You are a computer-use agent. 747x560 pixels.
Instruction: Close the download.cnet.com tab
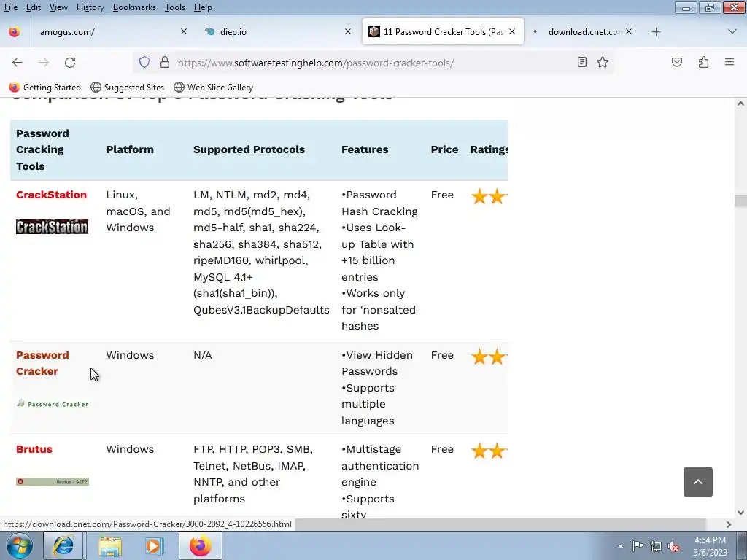coord(629,31)
